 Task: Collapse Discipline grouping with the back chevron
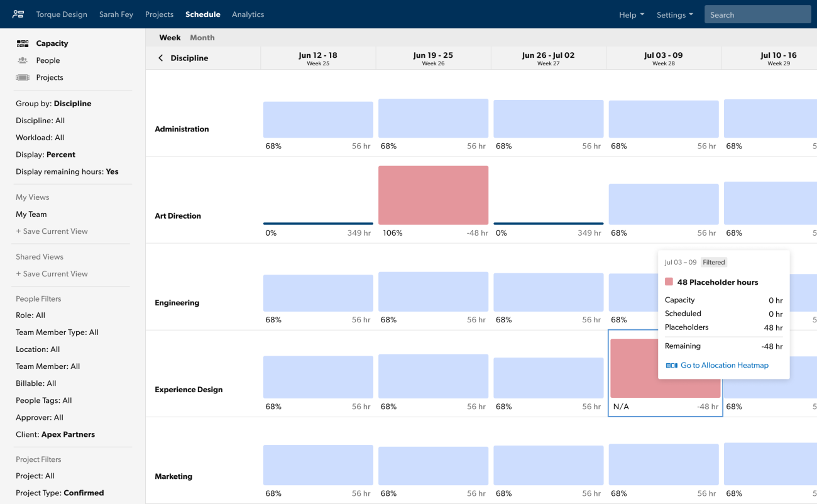[161, 57]
